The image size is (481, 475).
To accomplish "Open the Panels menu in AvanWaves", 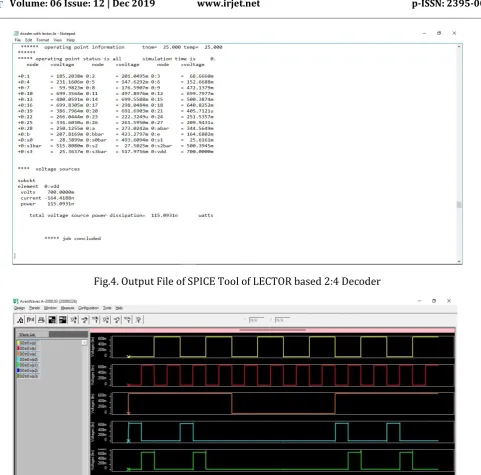I will point(34,308).
